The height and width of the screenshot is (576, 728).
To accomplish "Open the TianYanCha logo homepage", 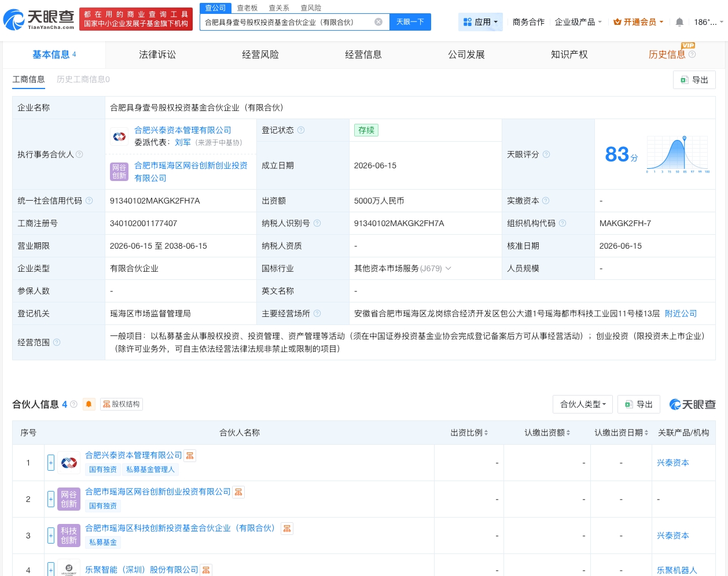I will coord(39,20).
